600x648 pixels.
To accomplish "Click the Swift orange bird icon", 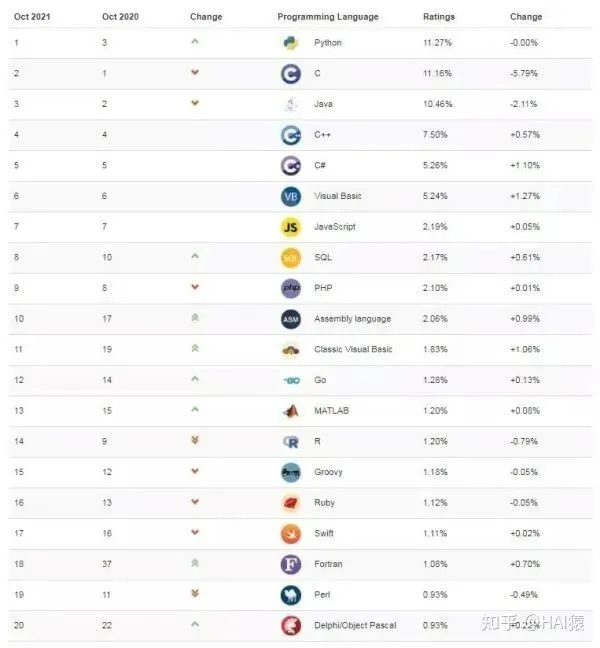I will click(290, 534).
